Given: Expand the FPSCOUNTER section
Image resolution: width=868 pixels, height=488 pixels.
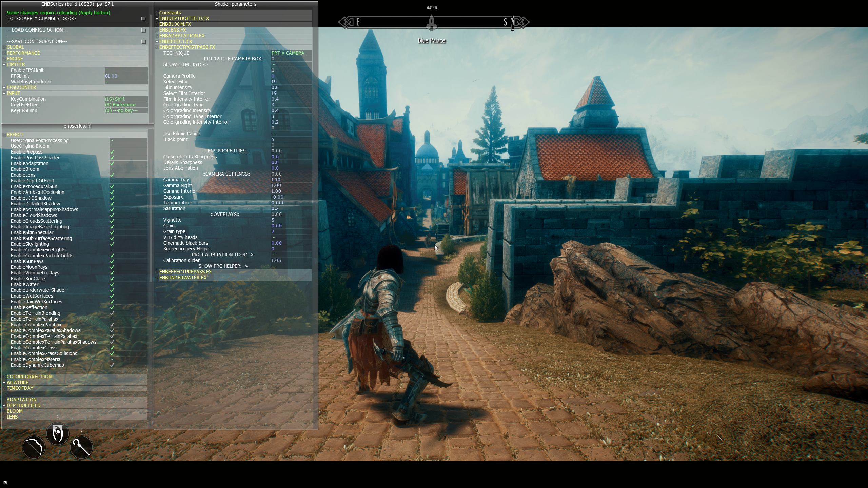Looking at the screenshot, I should tap(4, 87).
